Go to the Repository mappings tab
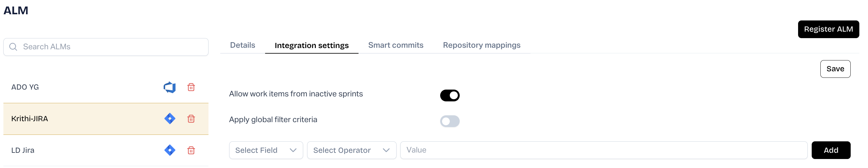 pos(481,45)
